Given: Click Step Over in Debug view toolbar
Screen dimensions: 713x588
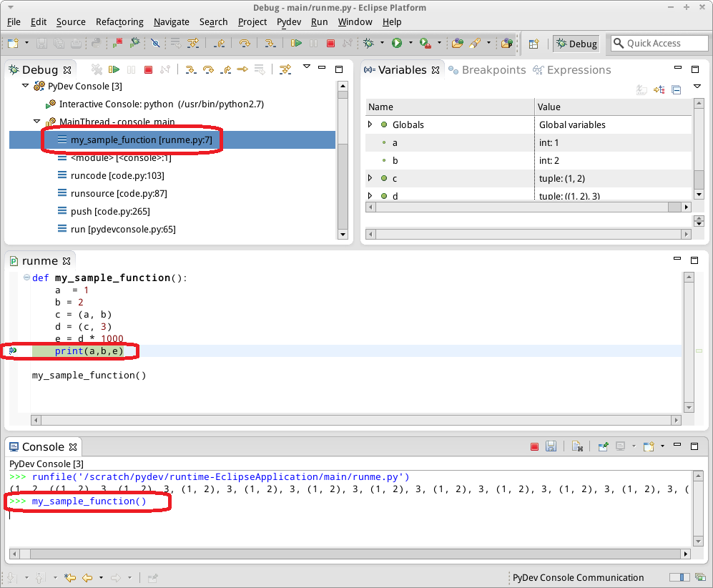Looking at the screenshot, I should pyautogui.click(x=208, y=69).
